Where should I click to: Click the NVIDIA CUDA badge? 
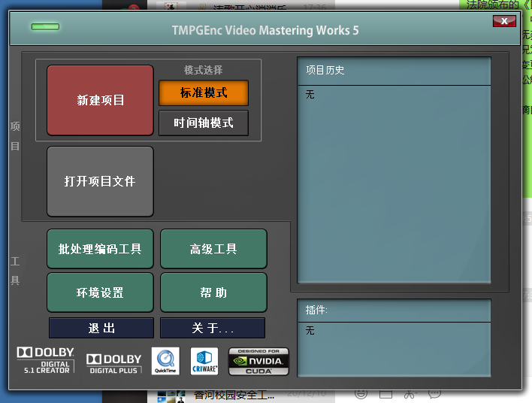click(258, 361)
